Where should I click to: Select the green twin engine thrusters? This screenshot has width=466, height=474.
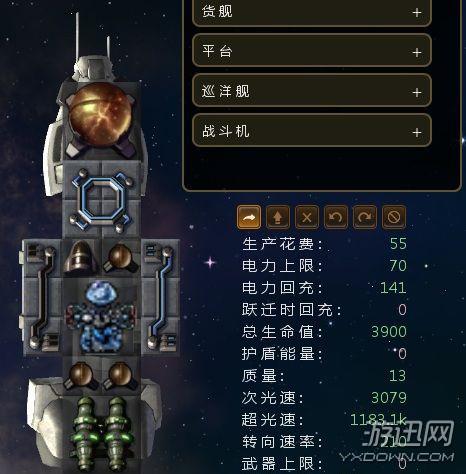click(x=102, y=433)
